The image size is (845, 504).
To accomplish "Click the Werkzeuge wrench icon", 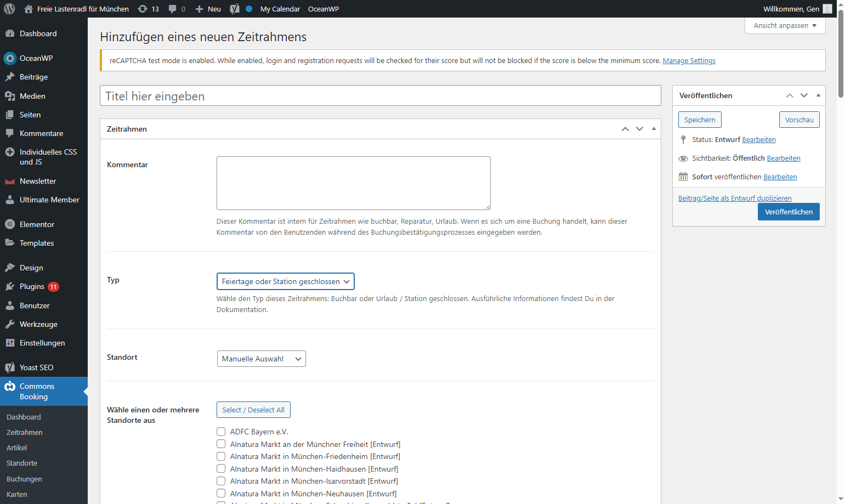I will click(x=10, y=324).
